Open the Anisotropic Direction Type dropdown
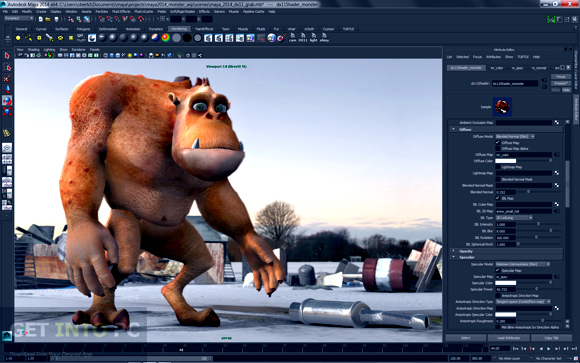This screenshot has width=580, height=363. pyautogui.click(x=523, y=302)
